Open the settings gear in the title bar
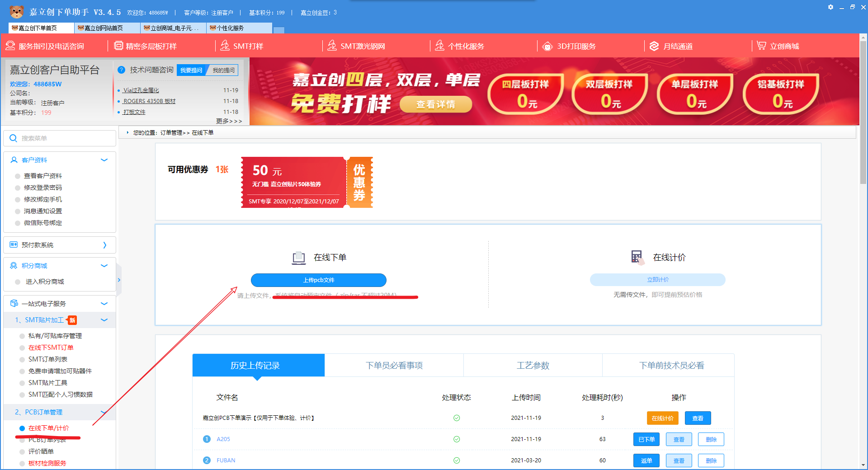 [x=830, y=7]
